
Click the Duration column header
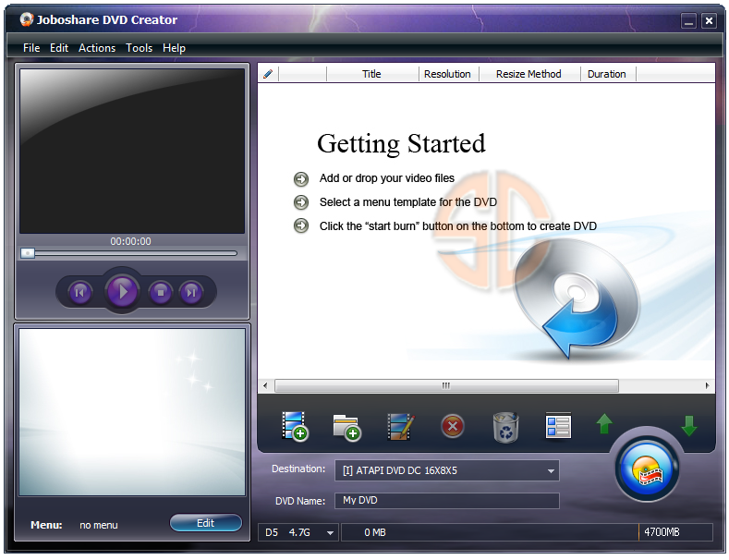coord(607,74)
